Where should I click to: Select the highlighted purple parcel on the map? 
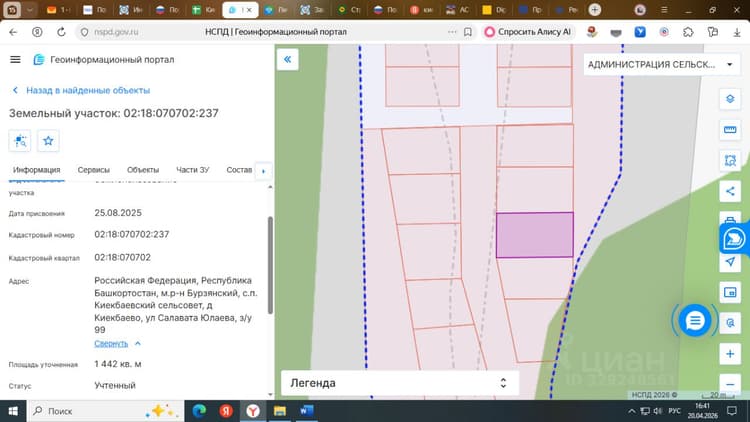pyautogui.click(x=534, y=235)
